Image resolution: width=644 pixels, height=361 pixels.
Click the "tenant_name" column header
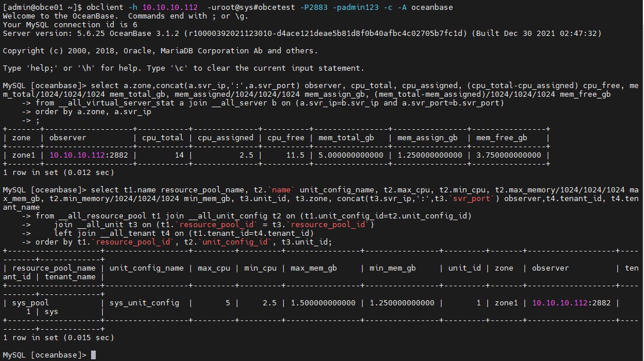click(70, 277)
